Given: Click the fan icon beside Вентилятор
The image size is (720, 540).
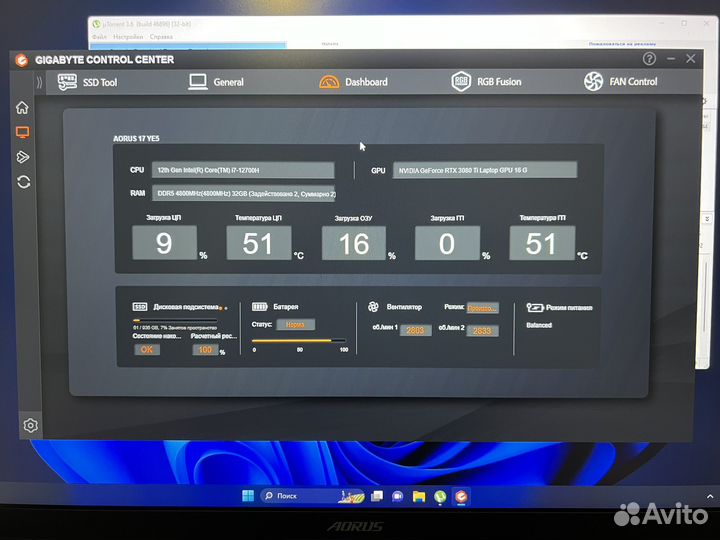Looking at the screenshot, I should tap(373, 306).
